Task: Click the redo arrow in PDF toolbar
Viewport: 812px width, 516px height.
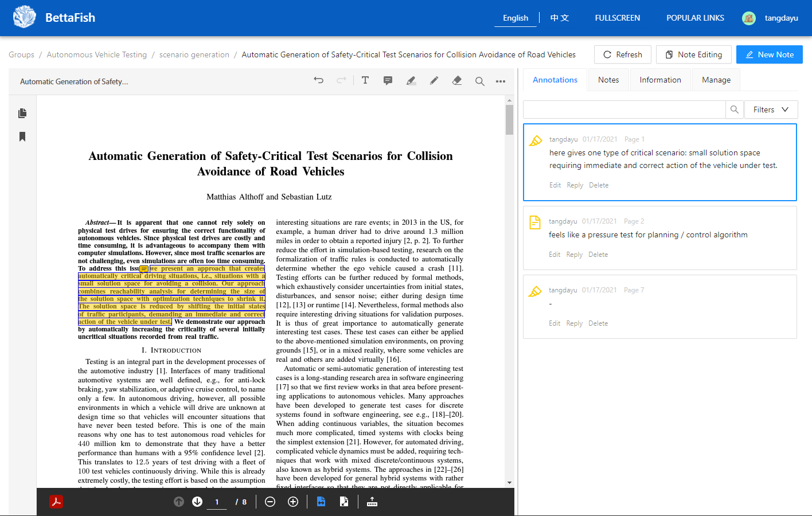Action: (x=342, y=81)
